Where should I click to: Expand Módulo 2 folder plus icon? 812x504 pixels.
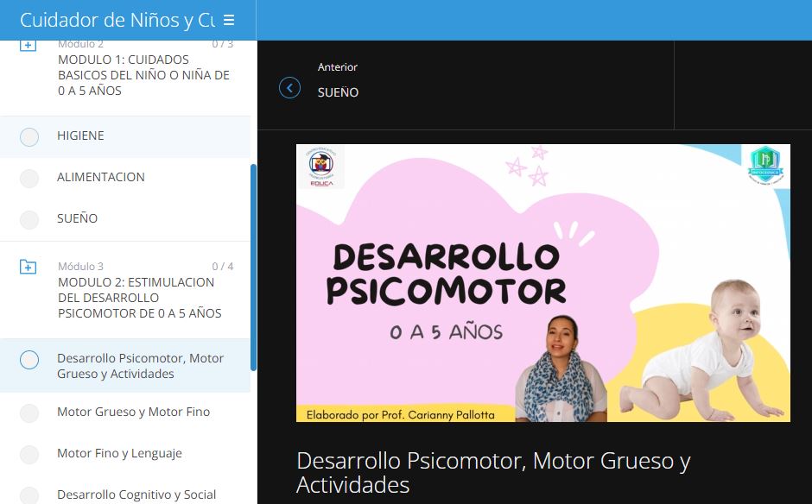point(28,46)
